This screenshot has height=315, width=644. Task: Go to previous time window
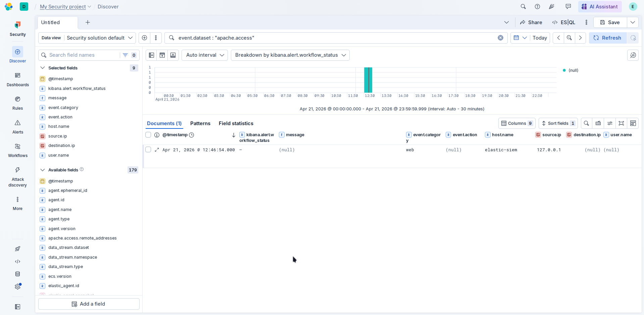click(558, 38)
